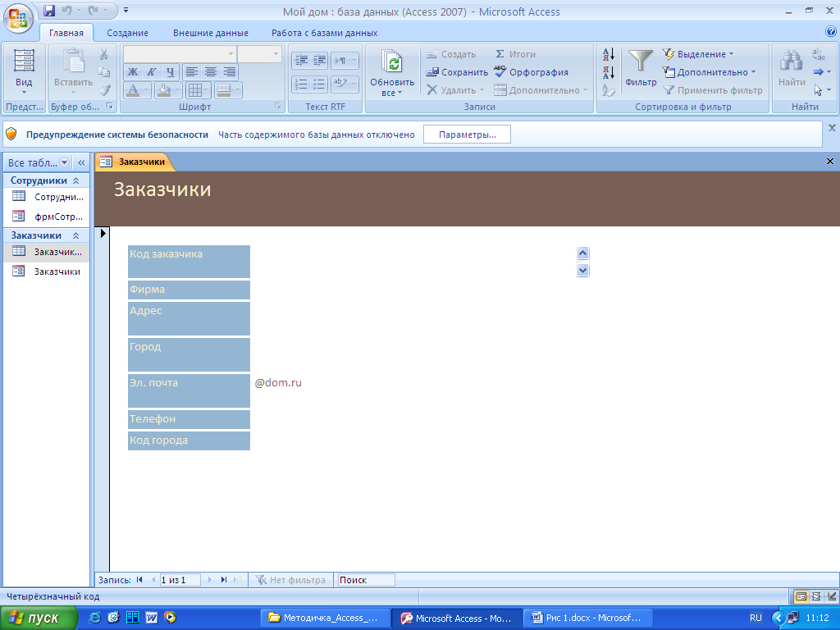The width and height of the screenshot is (840, 630).
Task: Click the Параметры... security button
Action: click(467, 135)
